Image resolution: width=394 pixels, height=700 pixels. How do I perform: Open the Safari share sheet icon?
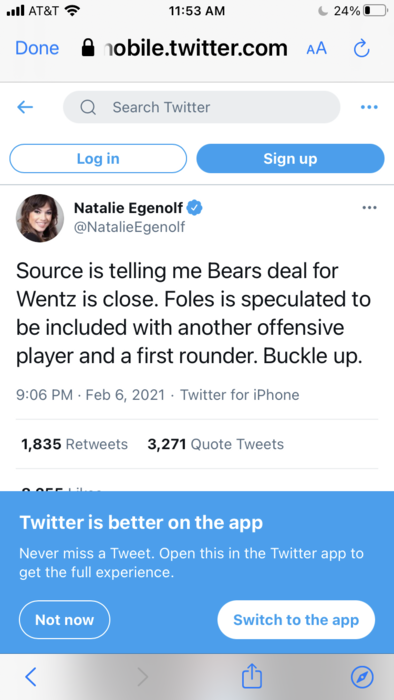(252, 676)
